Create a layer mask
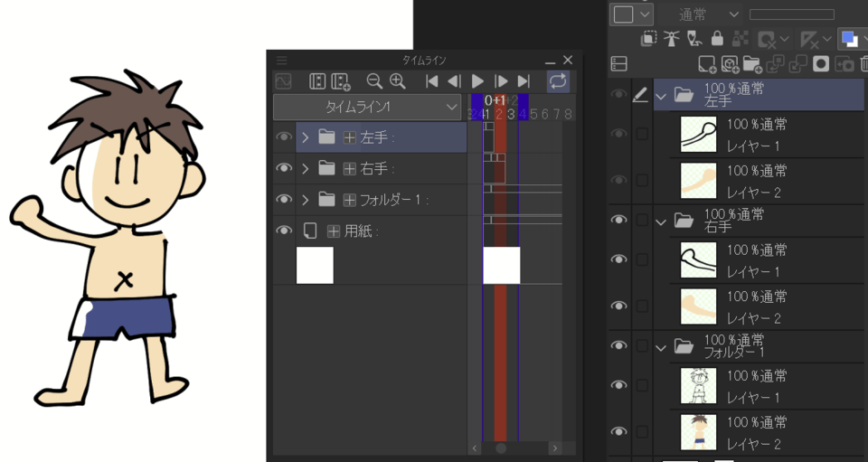Image resolution: width=868 pixels, height=462 pixels. 821,64
